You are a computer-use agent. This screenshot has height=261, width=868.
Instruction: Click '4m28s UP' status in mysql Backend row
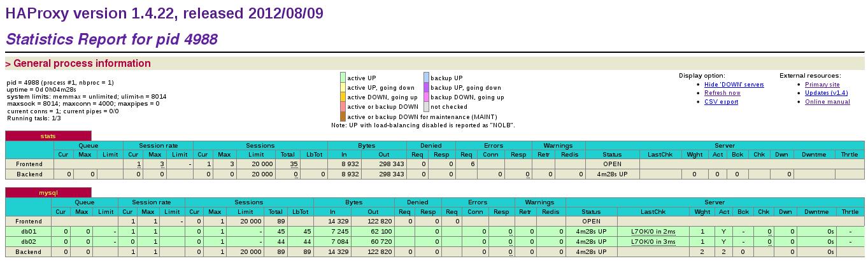591,252
